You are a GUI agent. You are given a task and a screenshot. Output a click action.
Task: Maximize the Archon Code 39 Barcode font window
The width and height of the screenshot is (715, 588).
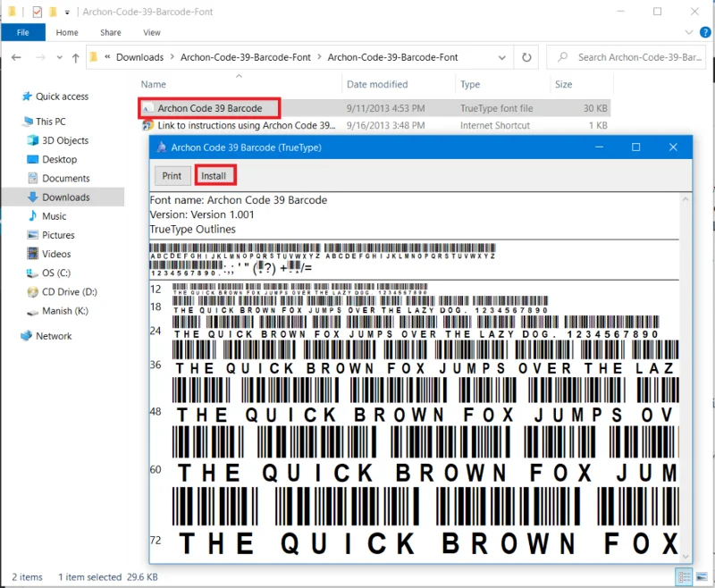635,147
